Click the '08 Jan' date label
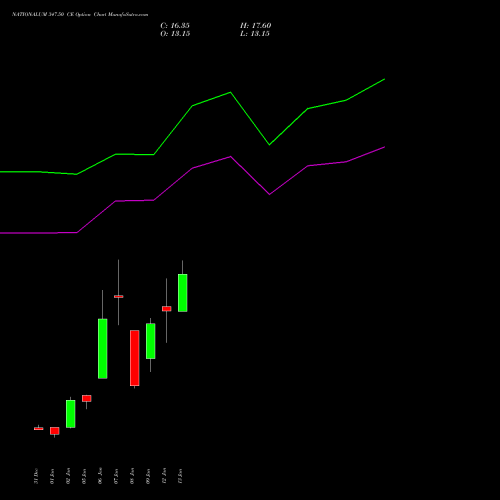 point(132,476)
